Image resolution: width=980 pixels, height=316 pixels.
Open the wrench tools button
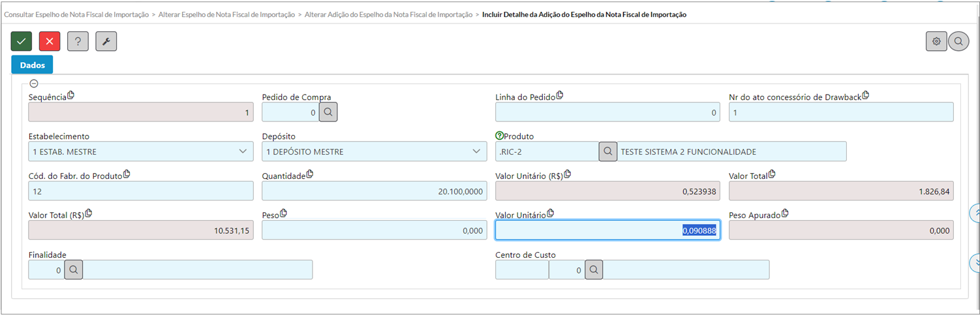pyautogui.click(x=106, y=41)
